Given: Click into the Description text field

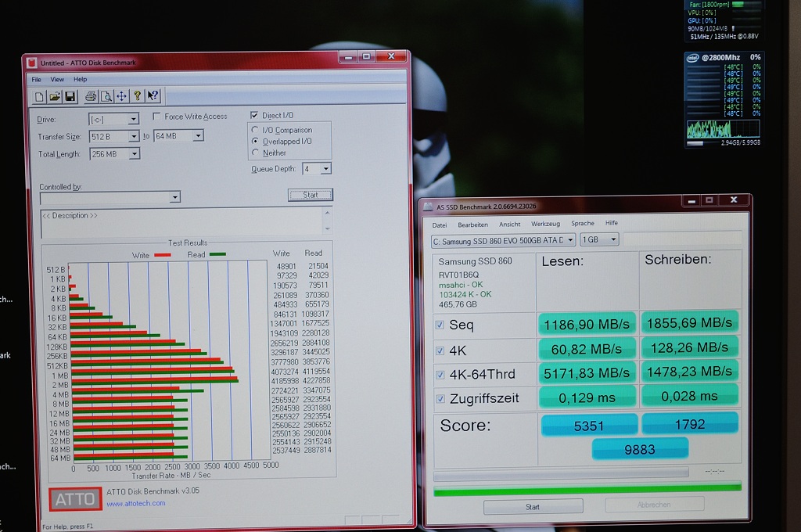Looking at the screenshot, I should 181,223.
